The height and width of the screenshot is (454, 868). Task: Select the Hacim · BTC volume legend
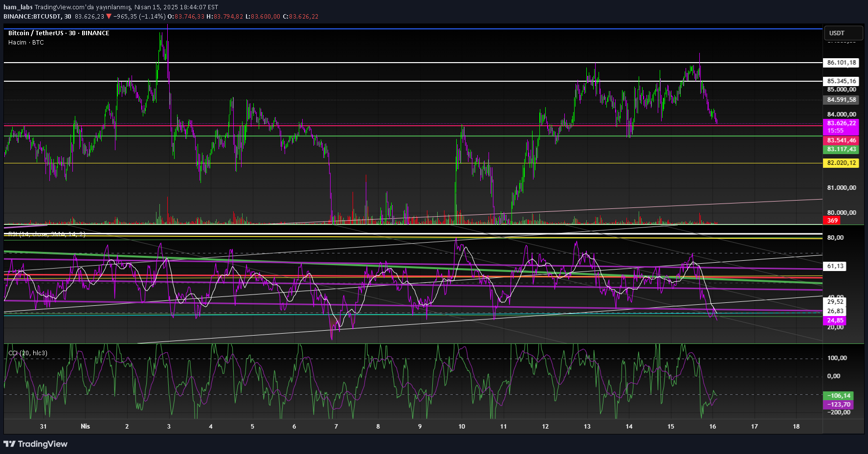pyautogui.click(x=26, y=43)
